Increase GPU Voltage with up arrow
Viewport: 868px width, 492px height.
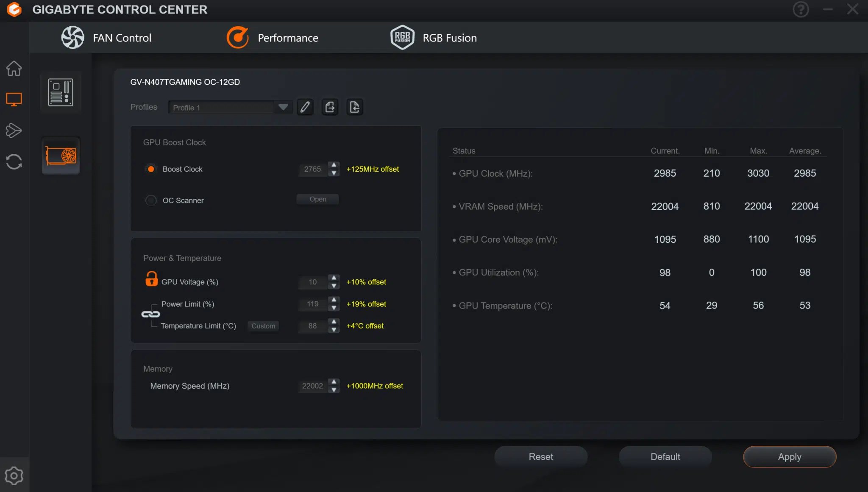(x=334, y=278)
